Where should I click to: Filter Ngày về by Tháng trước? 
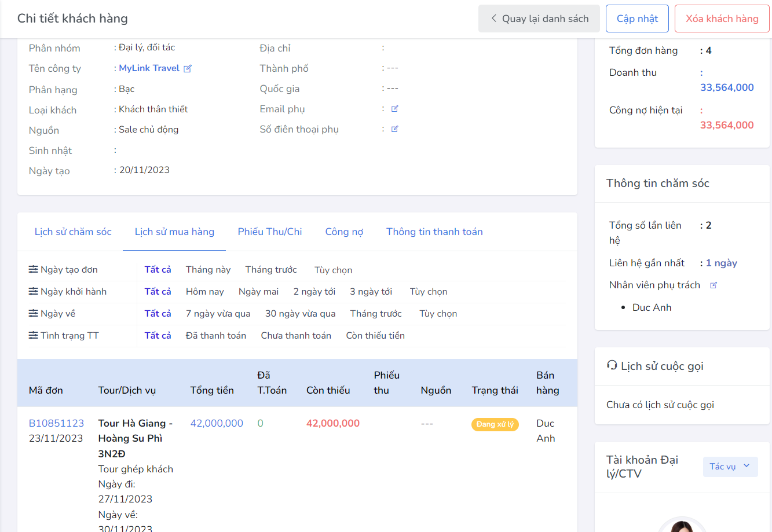click(x=376, y=314)
